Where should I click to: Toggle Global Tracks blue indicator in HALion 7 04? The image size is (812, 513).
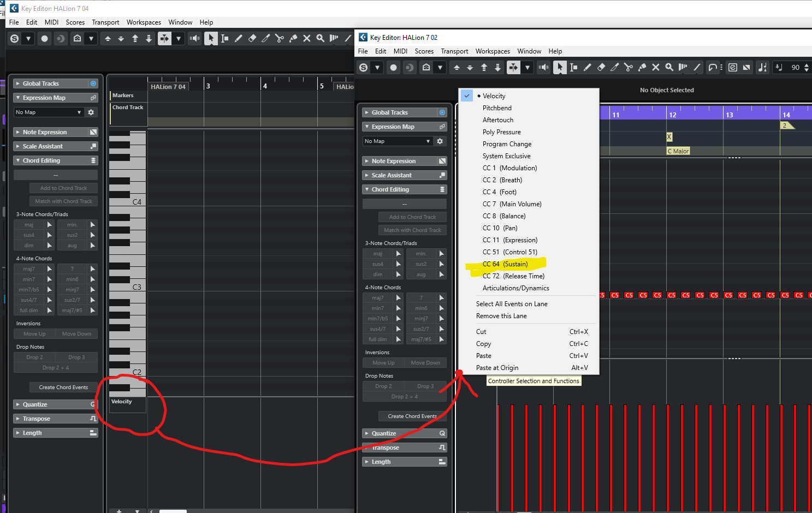click(93, 83)
